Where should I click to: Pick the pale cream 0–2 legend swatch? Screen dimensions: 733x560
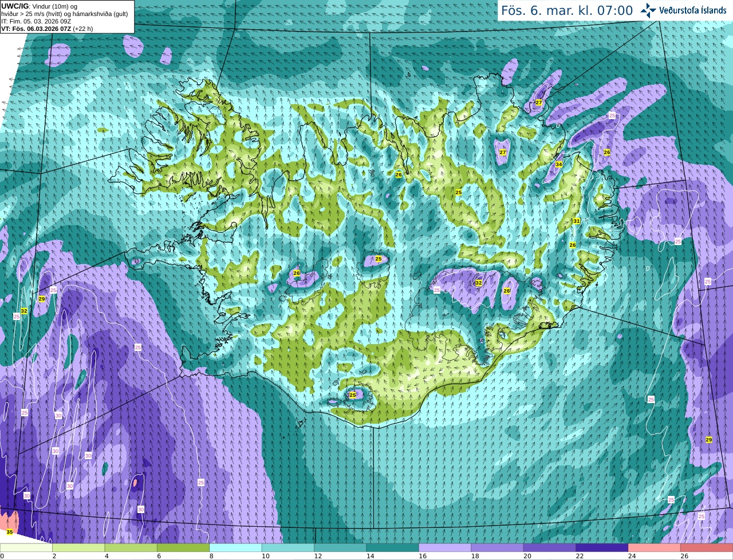[x=26, y=548]
